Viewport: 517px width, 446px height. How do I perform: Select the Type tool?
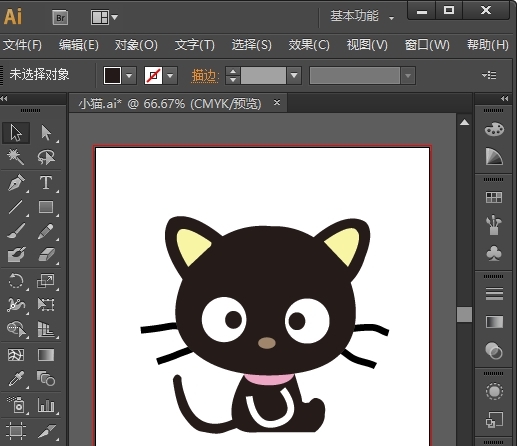(46, 182)
